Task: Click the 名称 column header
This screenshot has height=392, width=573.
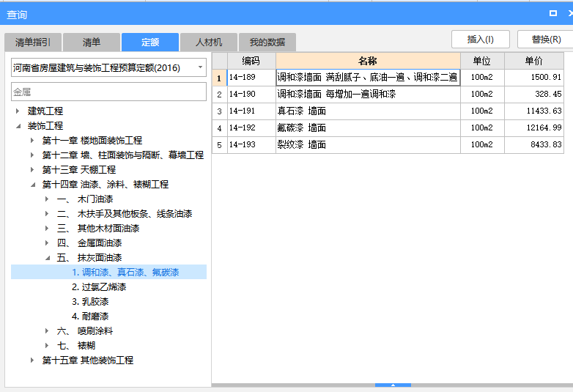Action: tap(368, 61)
